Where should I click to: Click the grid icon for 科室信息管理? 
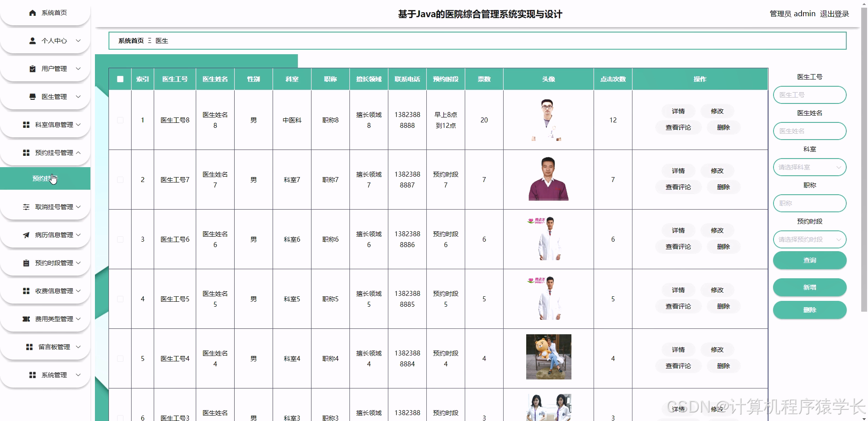point(26,125)
